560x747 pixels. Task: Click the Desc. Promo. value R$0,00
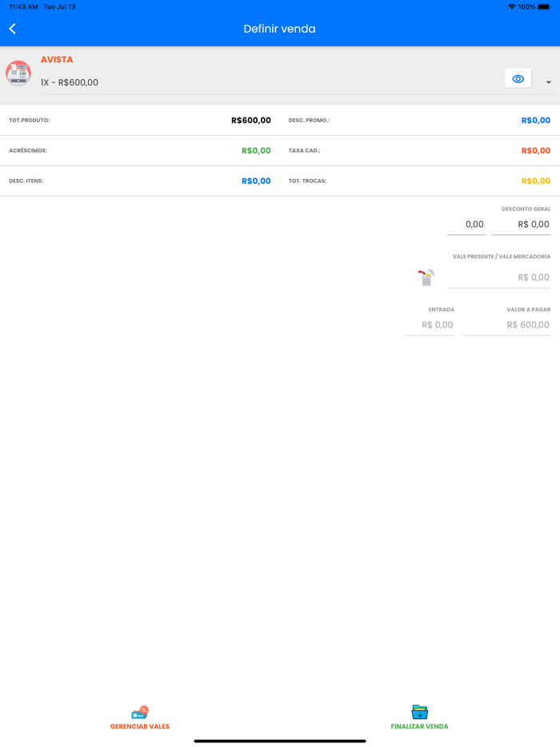(536, 121)
